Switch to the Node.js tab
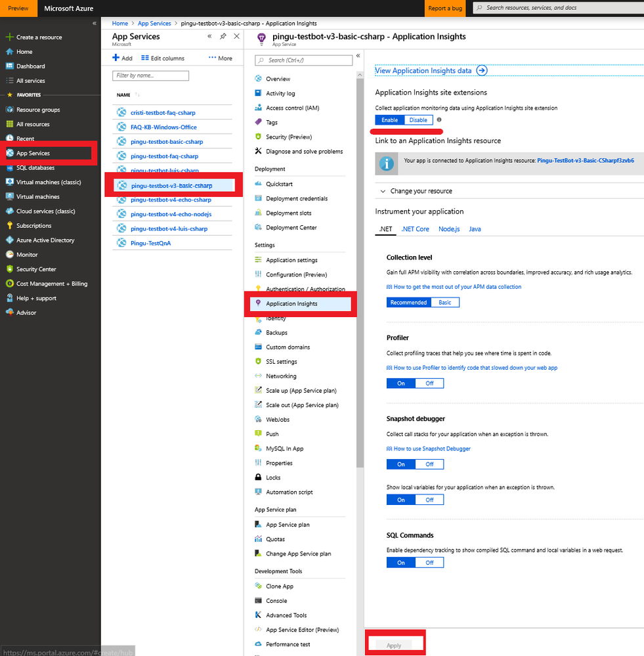Image resolution: width=644 pixels, height=656 pixels. (449, 229)
